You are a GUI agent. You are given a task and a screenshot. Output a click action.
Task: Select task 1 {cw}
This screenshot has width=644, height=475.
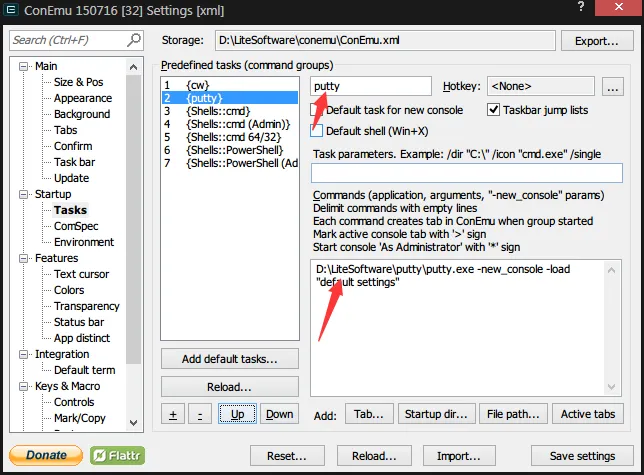[230, 85]
